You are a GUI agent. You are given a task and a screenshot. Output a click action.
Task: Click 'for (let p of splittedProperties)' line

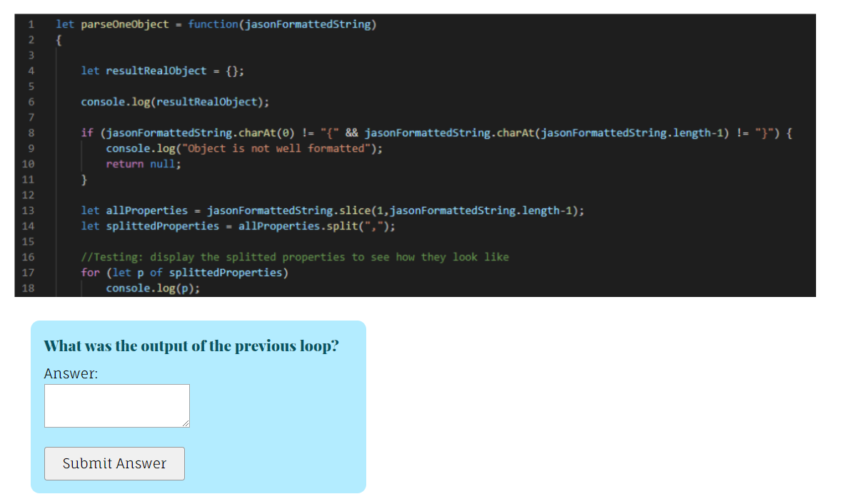184,273
